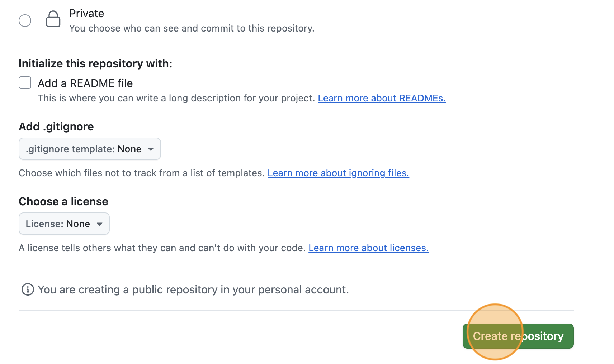Open the License selection dropdown
The height and width of the screenshot is (364, 614).
(x=64, y=224)
